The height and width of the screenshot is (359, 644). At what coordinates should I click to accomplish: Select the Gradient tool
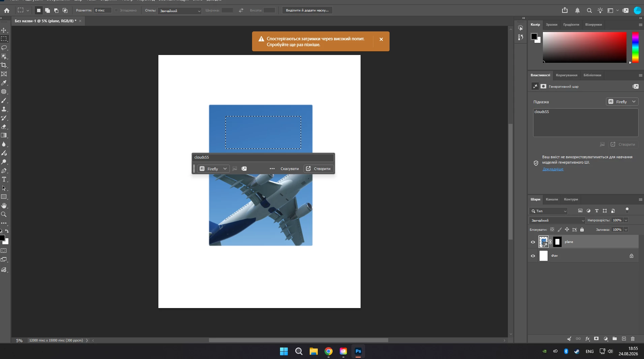(x=4, y=135)
